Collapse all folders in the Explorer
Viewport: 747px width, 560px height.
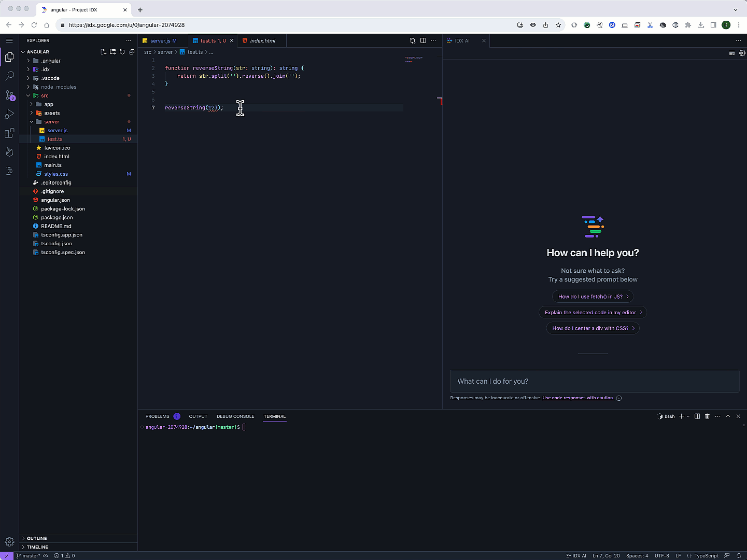point(132,52)
